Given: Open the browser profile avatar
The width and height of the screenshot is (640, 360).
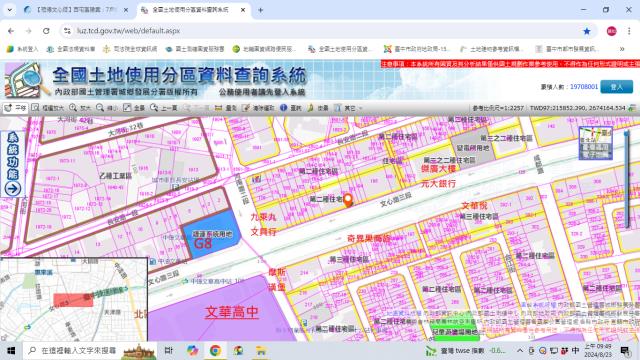Looking at the screenshot, I should [611, 31].
